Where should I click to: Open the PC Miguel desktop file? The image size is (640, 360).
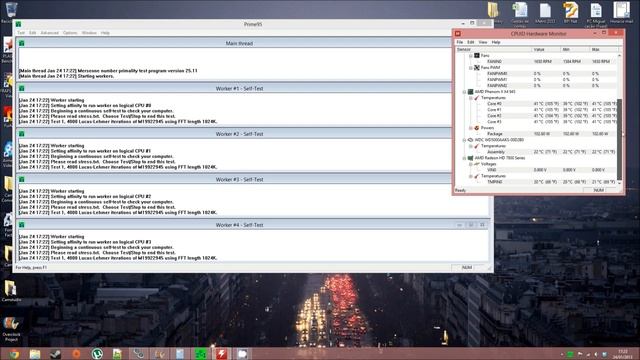pos(596,14)
